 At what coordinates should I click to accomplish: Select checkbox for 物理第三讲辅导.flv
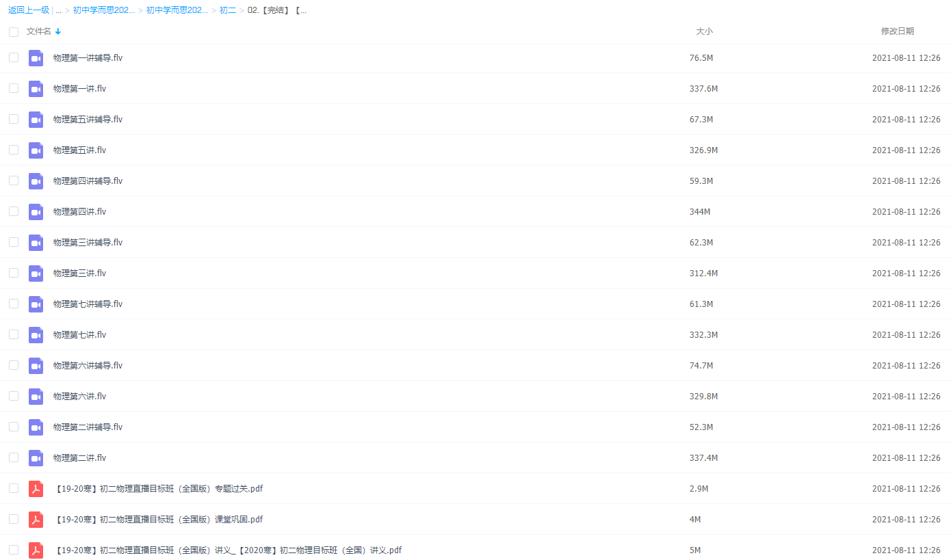point(14,242)
